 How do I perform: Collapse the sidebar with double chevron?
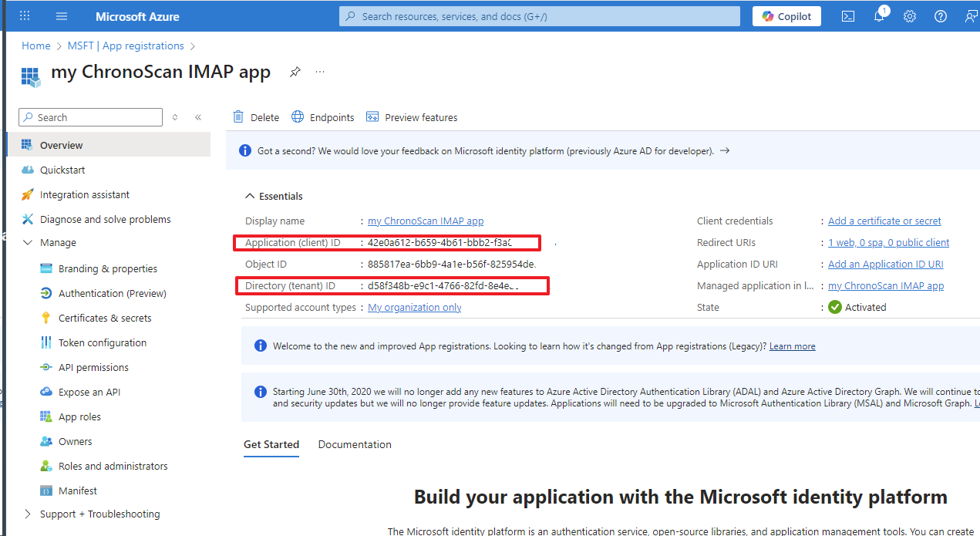198,117
